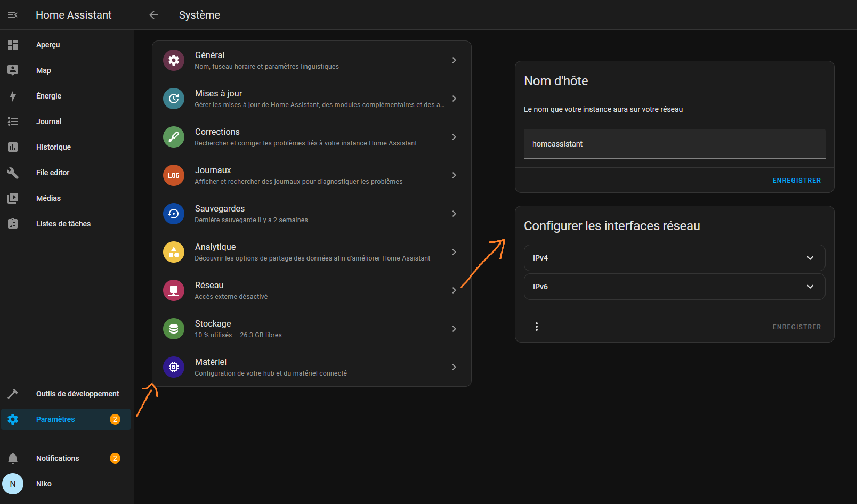Open Listes de tâches in sidebar
Screen dimensions: 857x504
(x=63, y=224)
